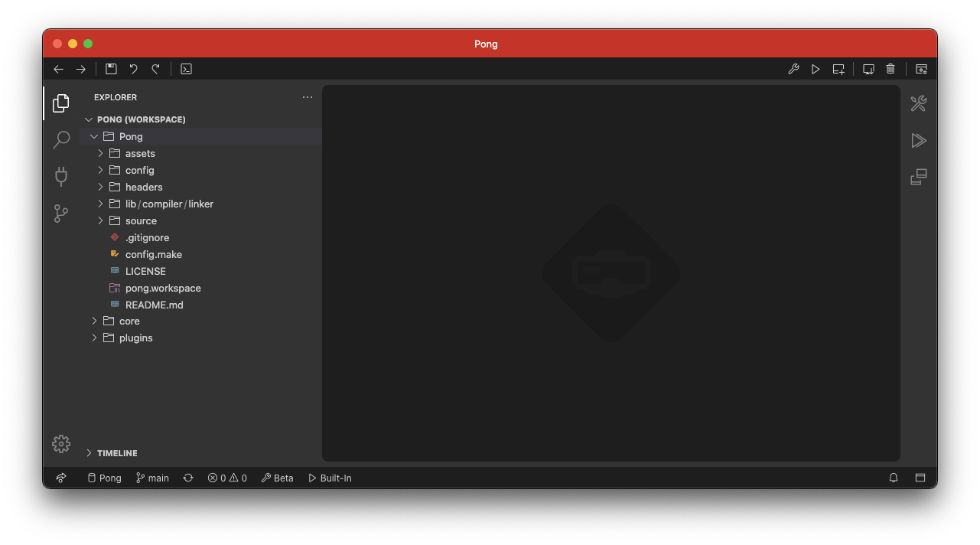The width and height of the screenshot is (980, 545).
Task: Run the project with the top play icon
Action: [816, 69]
